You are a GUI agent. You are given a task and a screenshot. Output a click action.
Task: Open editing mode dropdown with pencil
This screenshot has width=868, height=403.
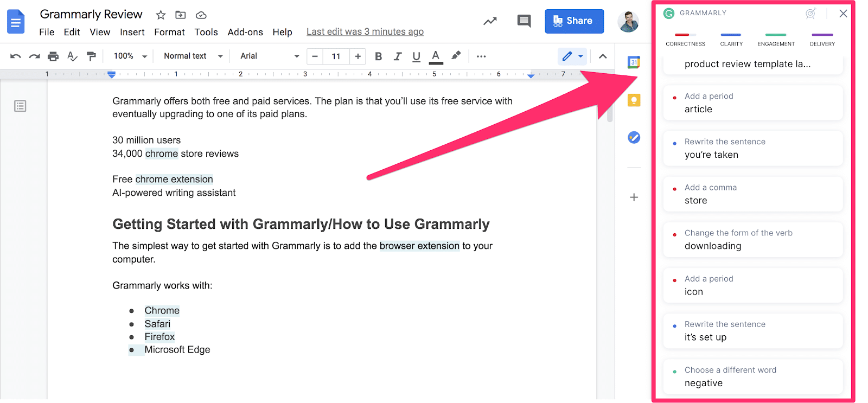click(x=572, y=56)
